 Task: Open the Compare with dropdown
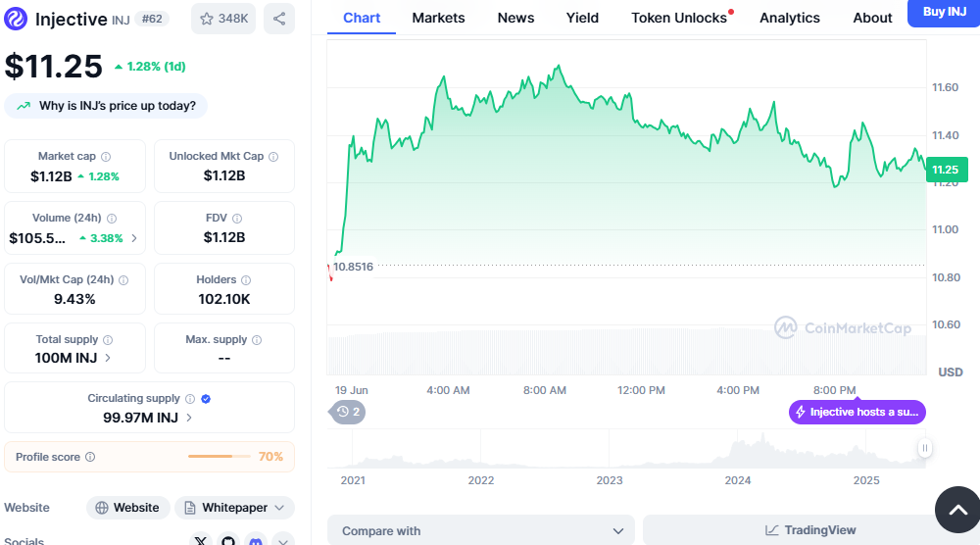(x=481, y=530)
